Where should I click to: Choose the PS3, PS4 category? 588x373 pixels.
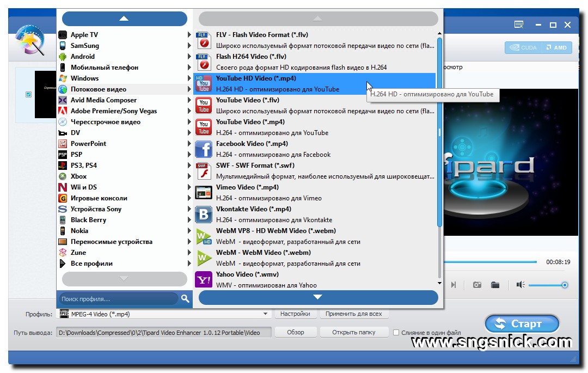tap(124, 166)
